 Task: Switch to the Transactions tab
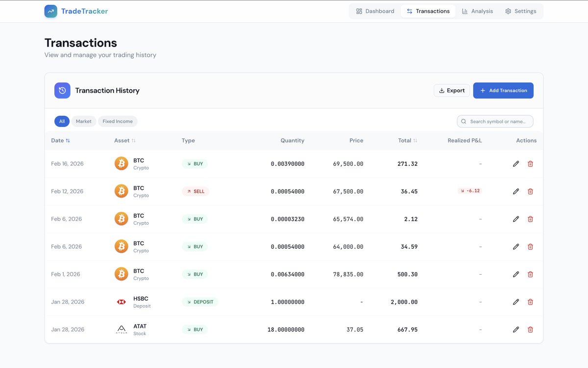coord(428,11)
